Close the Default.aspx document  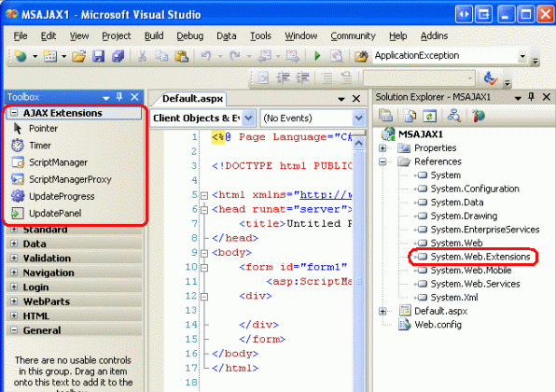click(356, 99)
